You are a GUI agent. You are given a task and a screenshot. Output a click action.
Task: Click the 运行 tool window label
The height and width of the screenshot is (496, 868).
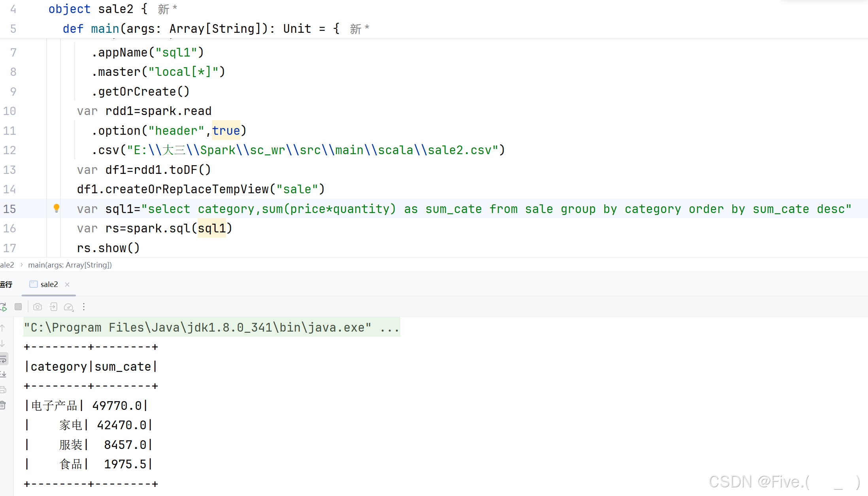(6, 285)
